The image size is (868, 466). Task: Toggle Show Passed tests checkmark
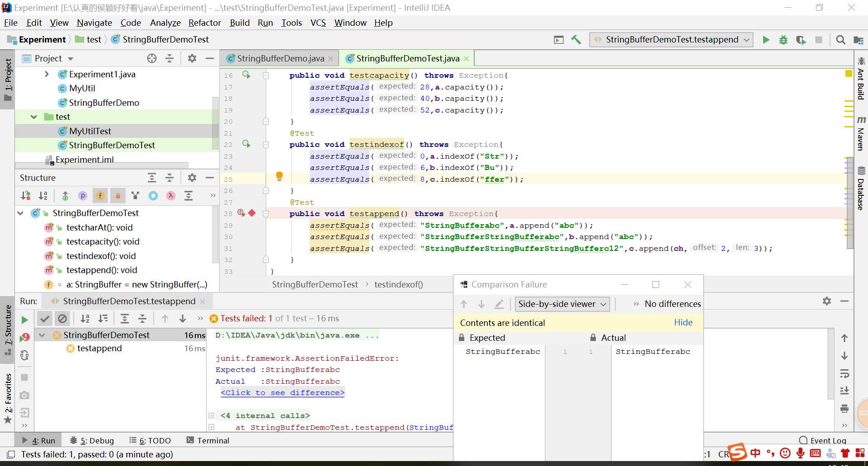tap(45, 319)
